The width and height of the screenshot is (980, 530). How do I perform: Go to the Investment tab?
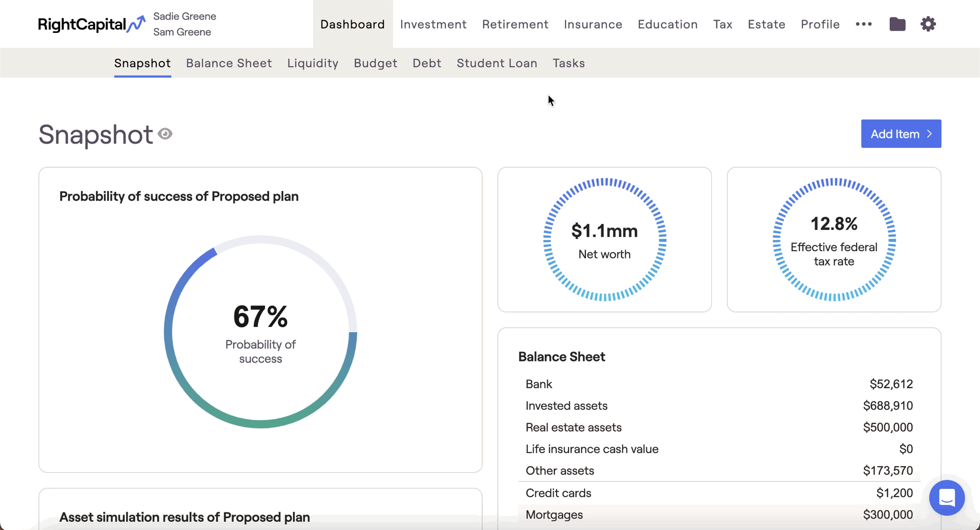[x=433, y=24]
